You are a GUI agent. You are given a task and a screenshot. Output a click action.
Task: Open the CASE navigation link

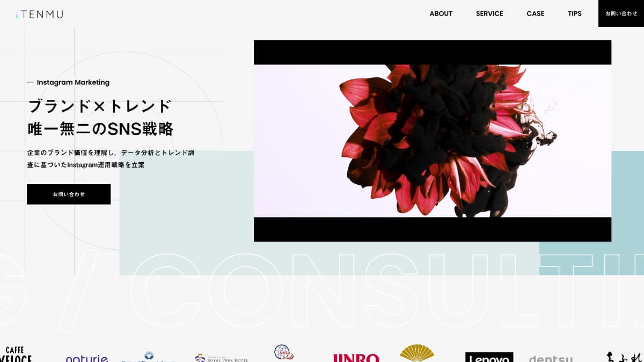[535, 13]
